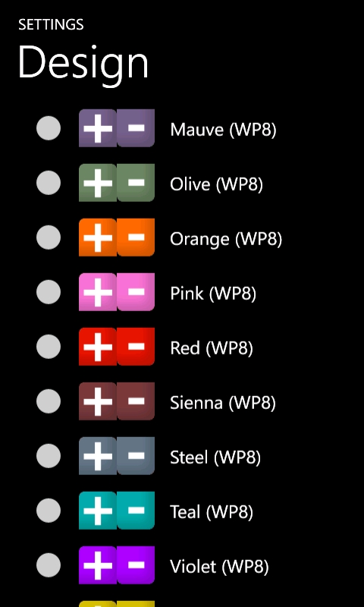Click the Orange (WP8) label

(226, 239)
